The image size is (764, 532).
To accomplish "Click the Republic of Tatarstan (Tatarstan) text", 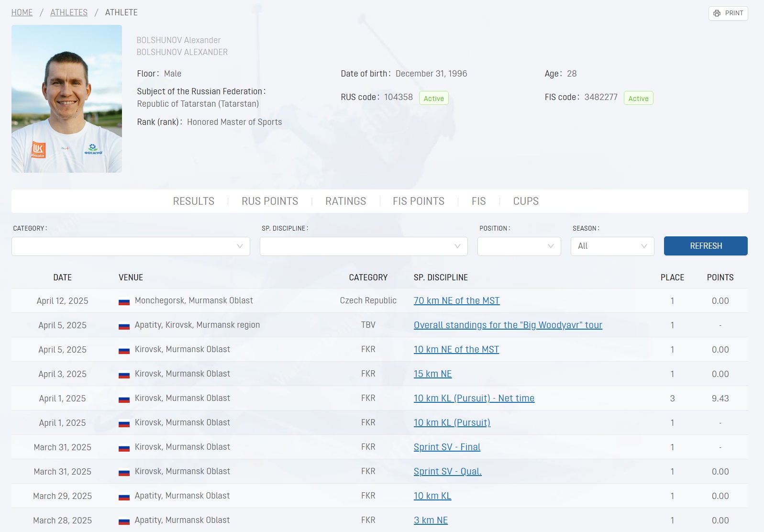I will (x=198, y=104).
